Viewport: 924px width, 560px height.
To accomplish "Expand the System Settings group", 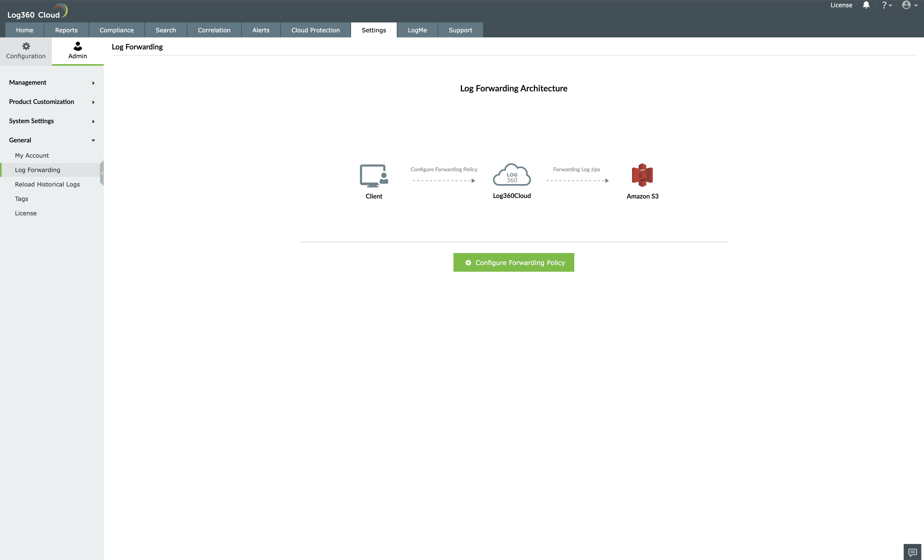I will [52, 121].
